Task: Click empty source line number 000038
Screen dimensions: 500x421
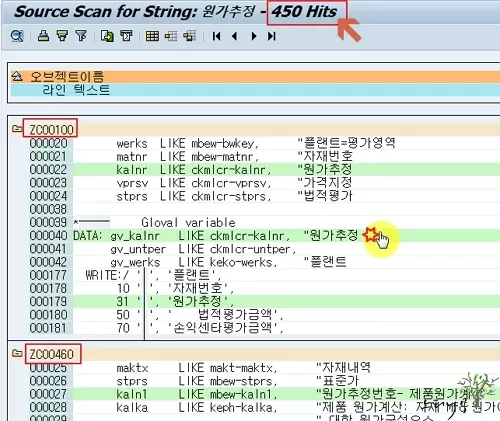Action: [x=48, y=209]
